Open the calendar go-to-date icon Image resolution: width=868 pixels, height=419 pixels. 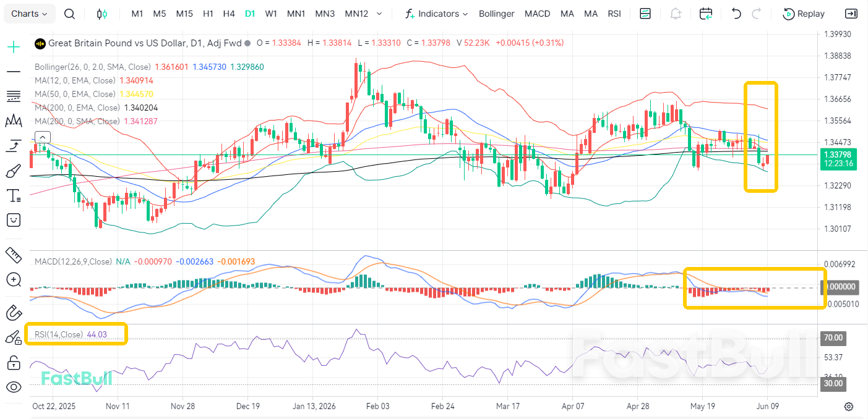pyautogui.click(x=706, y=14)
